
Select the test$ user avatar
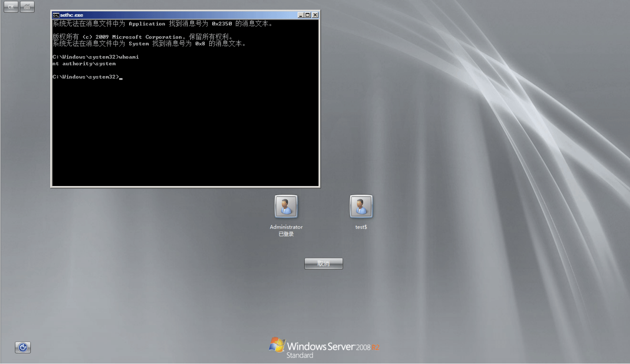coord(361,206)
